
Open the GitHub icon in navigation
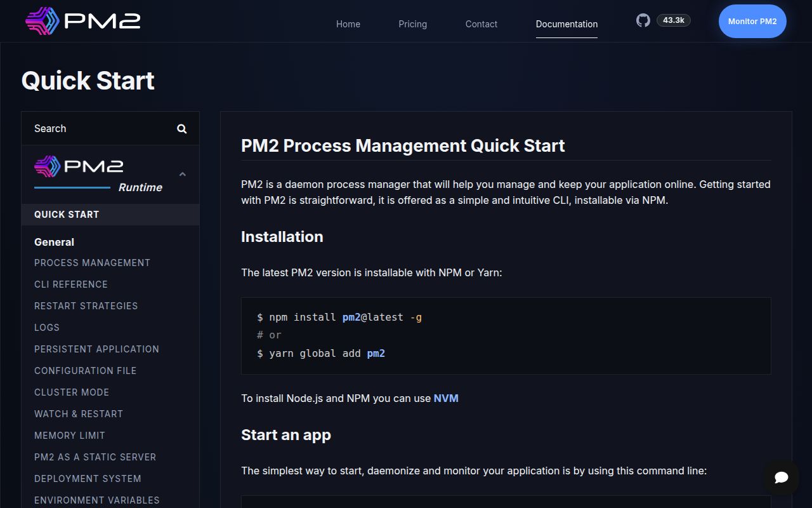643,20
